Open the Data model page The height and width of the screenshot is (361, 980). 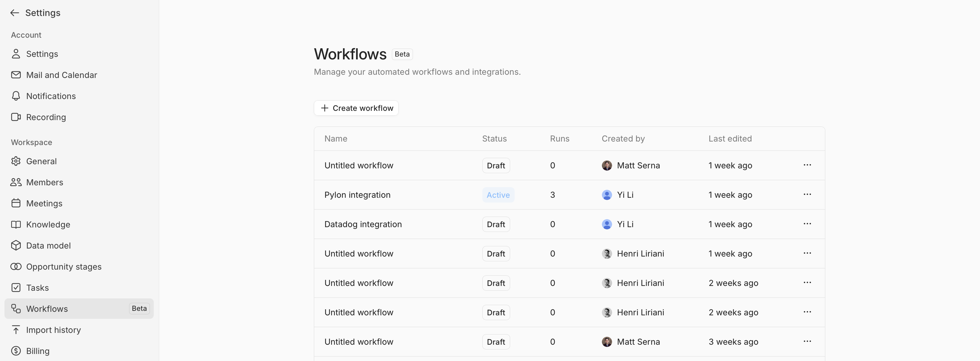(79, 245)
